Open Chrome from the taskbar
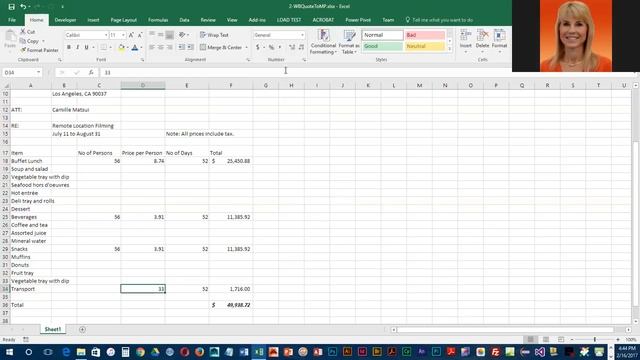Image resolution: width=640 pixels, height=360 pixels. click(140, 352)
